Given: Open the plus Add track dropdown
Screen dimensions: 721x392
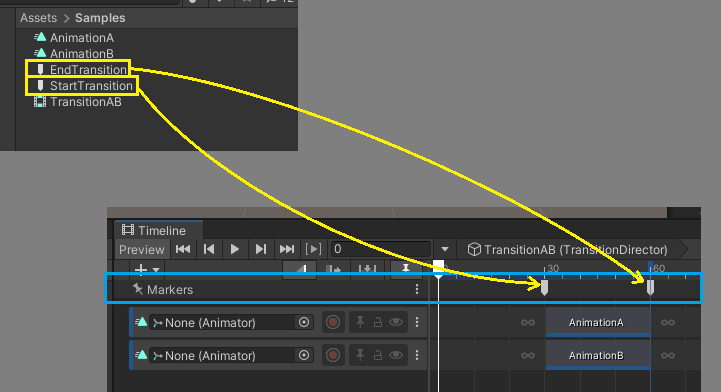Looking at the screenshot, I should (146, 269).
